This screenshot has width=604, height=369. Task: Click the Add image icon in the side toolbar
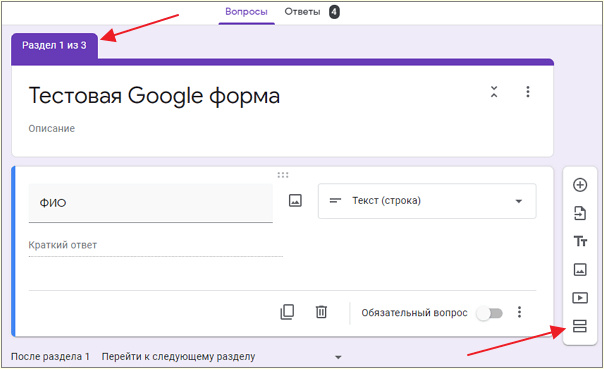(580, 270)
